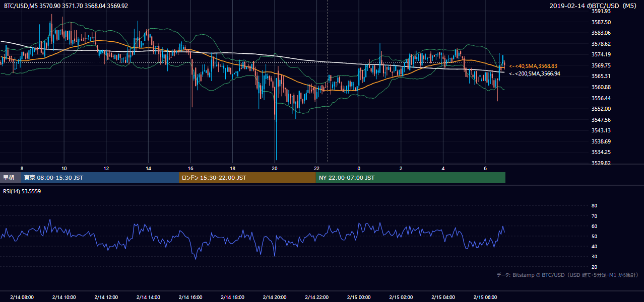The width and height of the screenshot is (644, 302).
Task: Click the 3560.88 price axis label
Action: [x=601, y=87]
